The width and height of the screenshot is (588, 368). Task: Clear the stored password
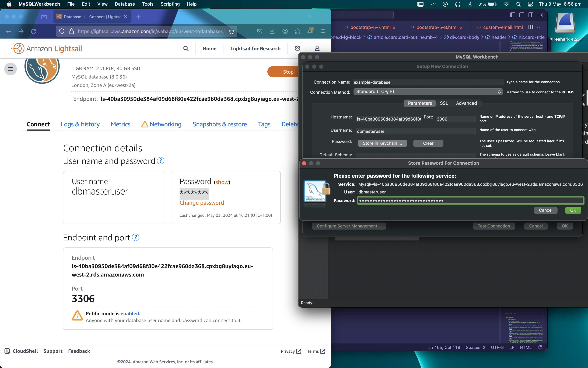[x=428, y=143]
